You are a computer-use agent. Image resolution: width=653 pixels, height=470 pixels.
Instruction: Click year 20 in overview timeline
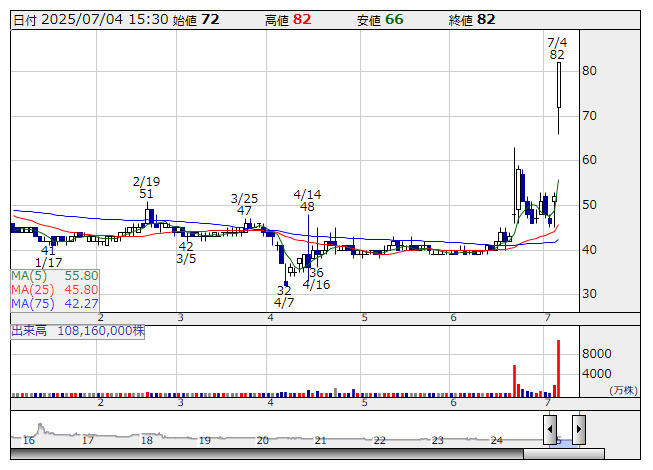pyautogui.click(x=262, y=440)
